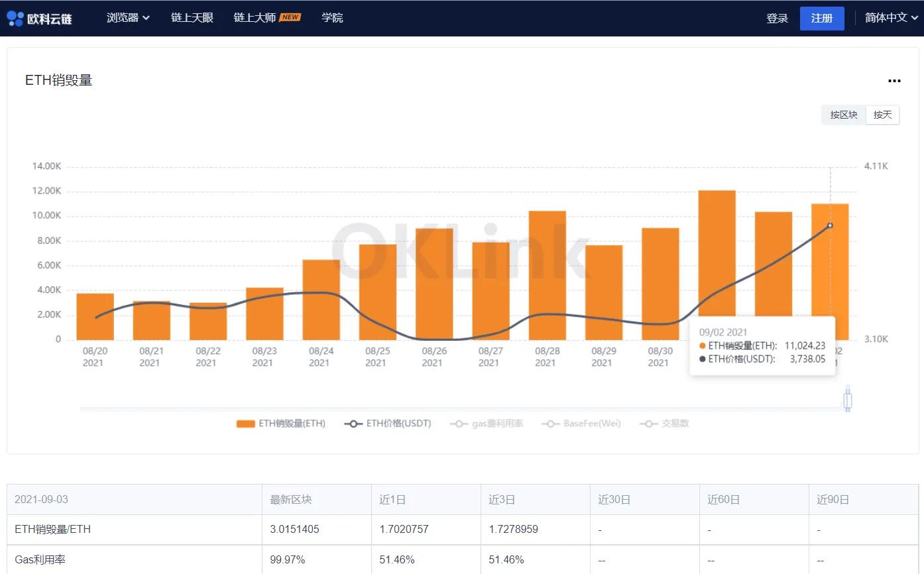Open the 链上天眼 menu item
Image resolution: width=924 pixels, height=574 pixels.
pyautogui.click(x=192, y=18)
